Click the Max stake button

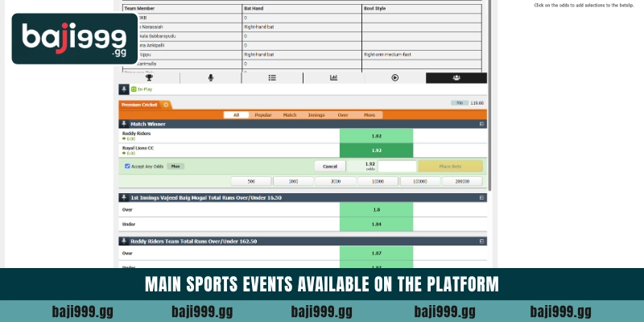point(175,167)
